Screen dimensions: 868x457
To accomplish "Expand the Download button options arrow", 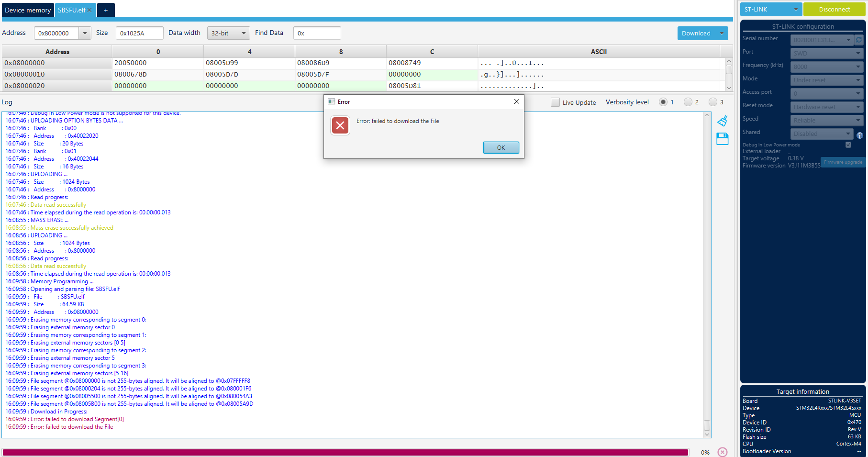I will 722,33.
